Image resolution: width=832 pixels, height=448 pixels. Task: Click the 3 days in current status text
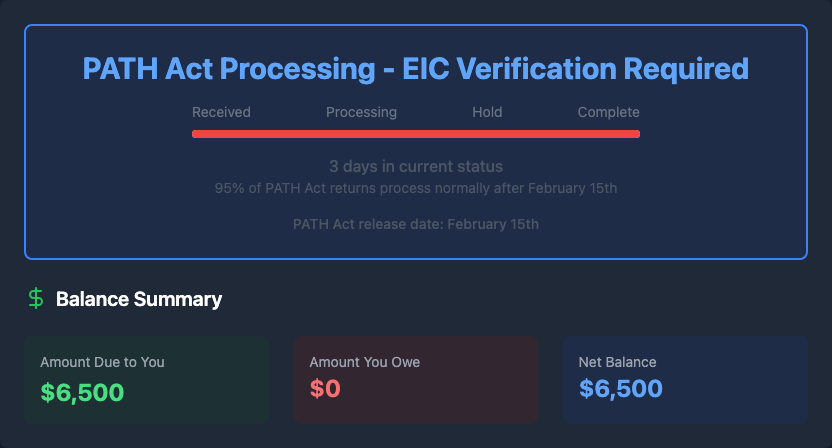tap(416, 166)
